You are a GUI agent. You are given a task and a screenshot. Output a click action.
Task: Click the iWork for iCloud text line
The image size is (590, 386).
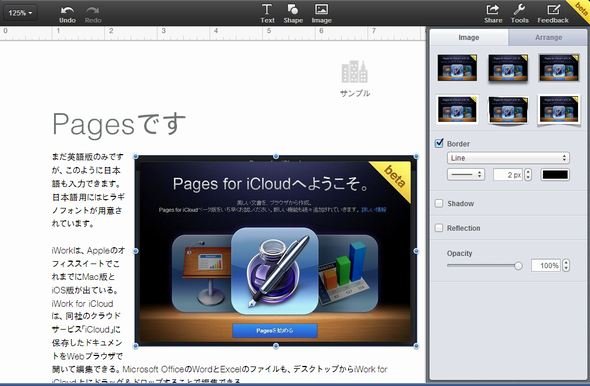tap(82, 304)
